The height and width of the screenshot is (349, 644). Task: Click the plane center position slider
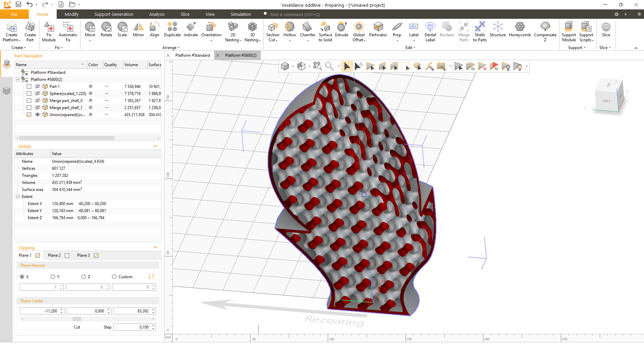pos(77,319)
